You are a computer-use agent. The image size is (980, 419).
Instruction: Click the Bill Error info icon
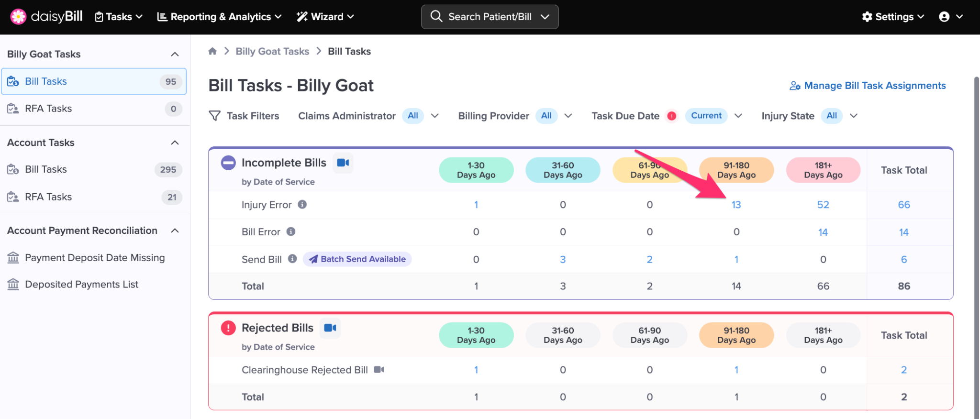[291, 232]
